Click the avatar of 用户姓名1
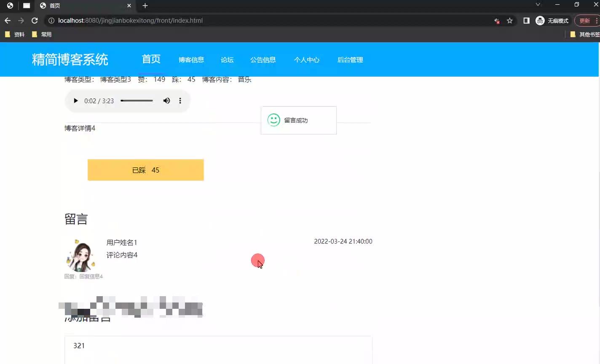 click(80, 256)
